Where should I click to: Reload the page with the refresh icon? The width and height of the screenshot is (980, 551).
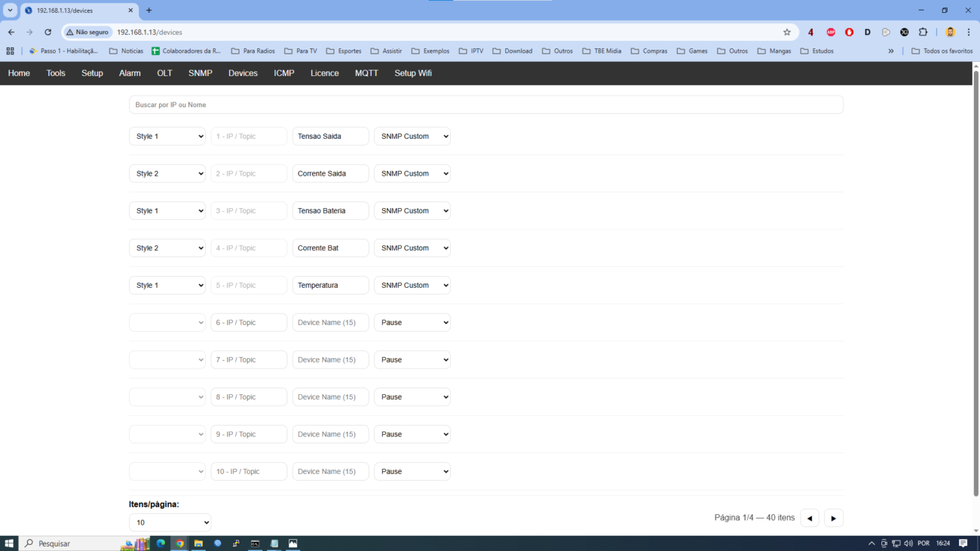[x=47, y=32]
